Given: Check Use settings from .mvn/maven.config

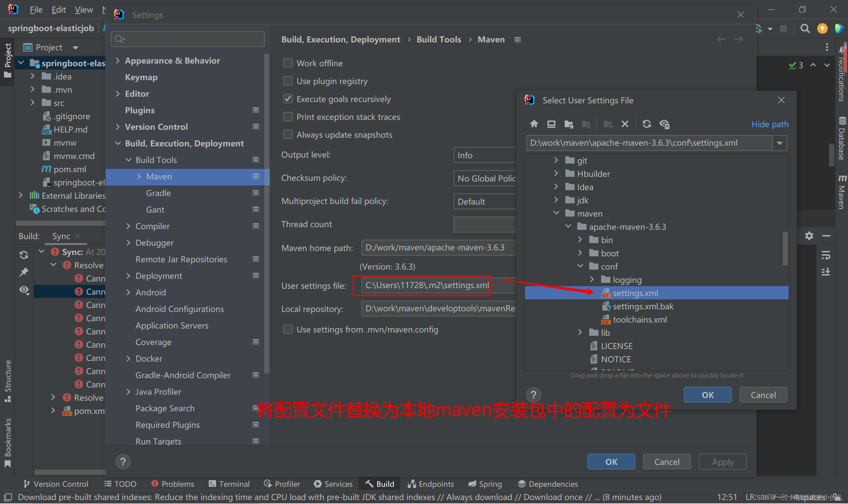Looking at the screenshot, I should [x=288, y=329].
